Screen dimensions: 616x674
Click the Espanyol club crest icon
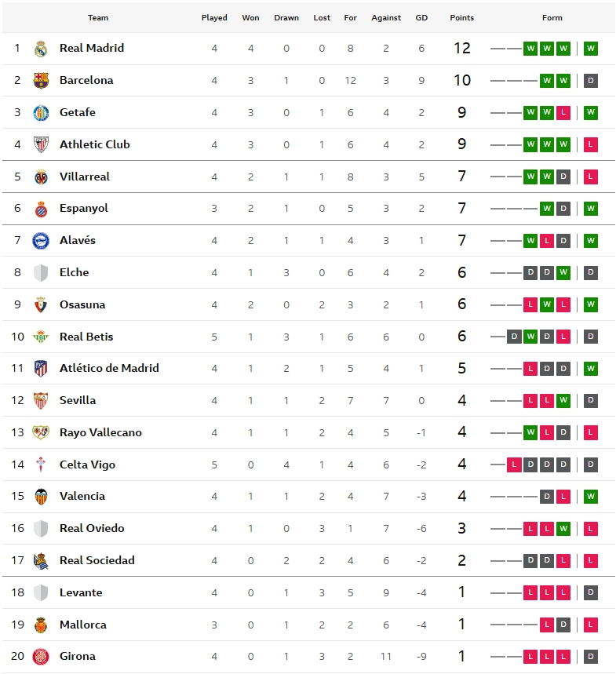[x=41, y=209]
